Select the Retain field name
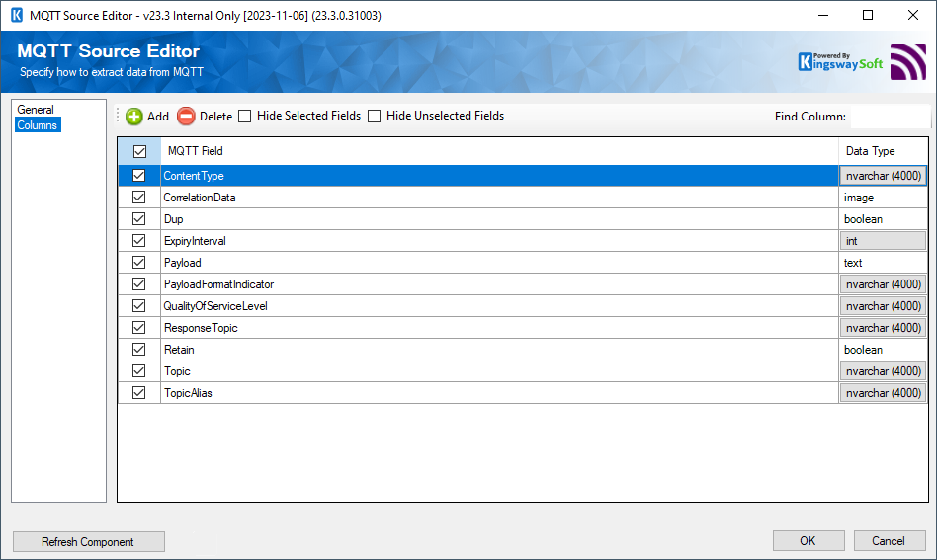This screenshot has height=560, width=937. point(179,350)
